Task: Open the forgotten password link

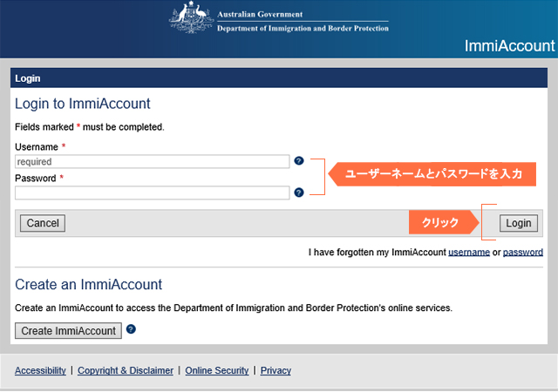Action: (523, 253)
